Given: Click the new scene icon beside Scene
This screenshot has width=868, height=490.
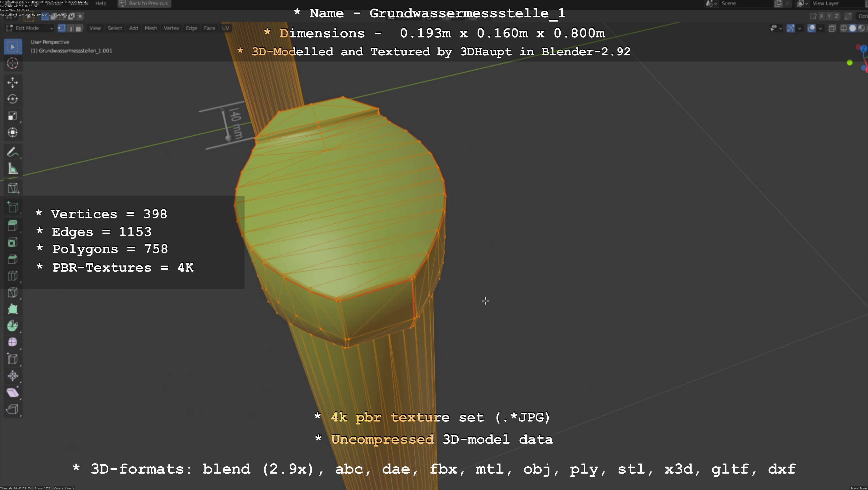Looking at the screenshot, I should click(778, 3).
